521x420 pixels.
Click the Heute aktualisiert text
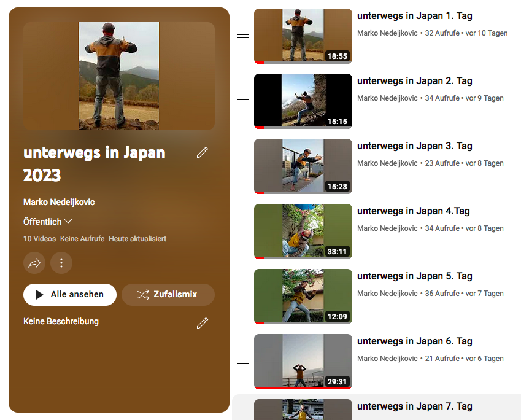tap(137, 239)
